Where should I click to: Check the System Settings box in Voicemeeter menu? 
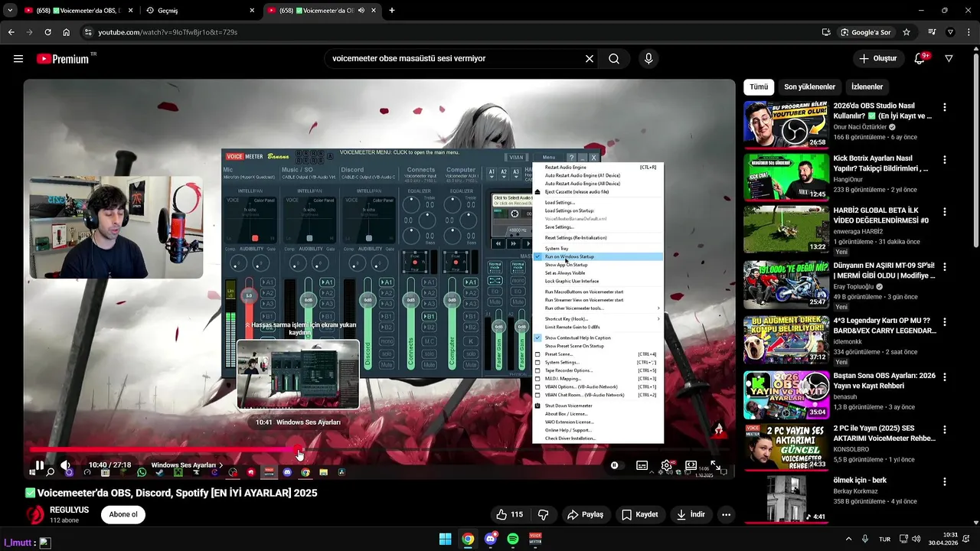point(537,363)
